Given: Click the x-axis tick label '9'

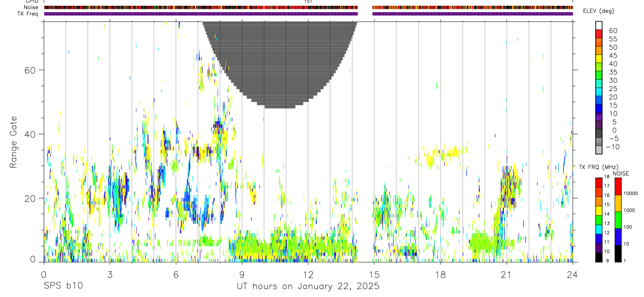Looking at the screenshot, I should coord(242,274).
